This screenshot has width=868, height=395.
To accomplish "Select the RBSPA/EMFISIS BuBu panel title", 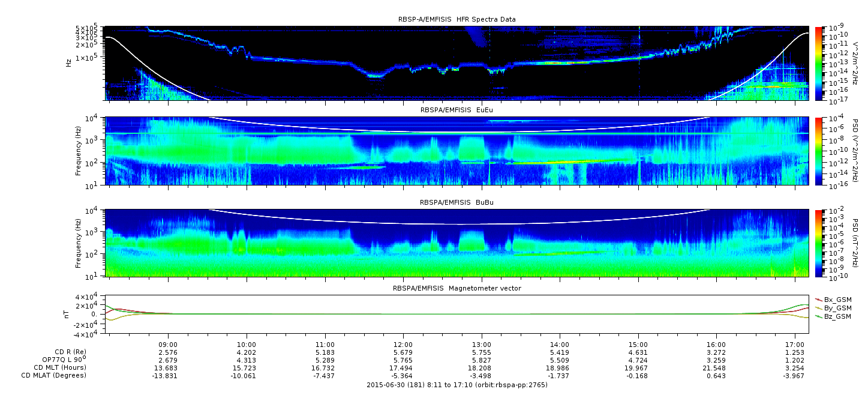I will (x=456, y=203).
